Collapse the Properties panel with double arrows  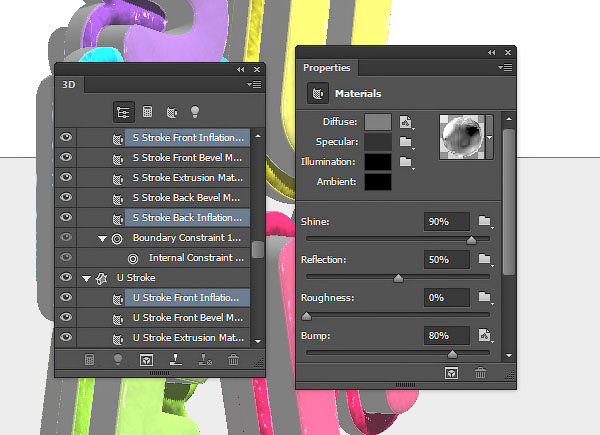point(491,53)
